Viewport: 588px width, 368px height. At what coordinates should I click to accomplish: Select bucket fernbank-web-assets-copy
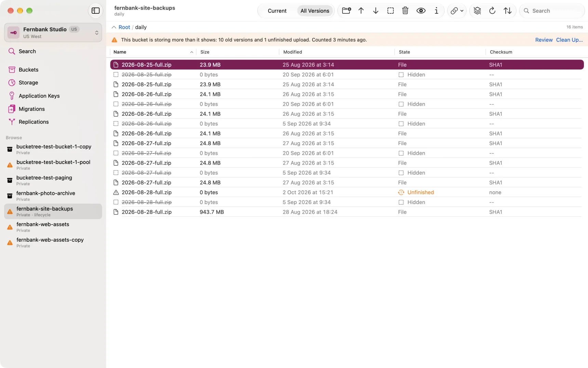[53, 242]
